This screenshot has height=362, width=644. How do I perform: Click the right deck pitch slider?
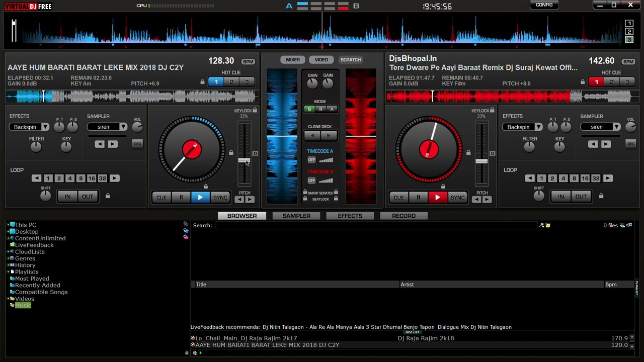pyautogui.click(x=481, y=161)
